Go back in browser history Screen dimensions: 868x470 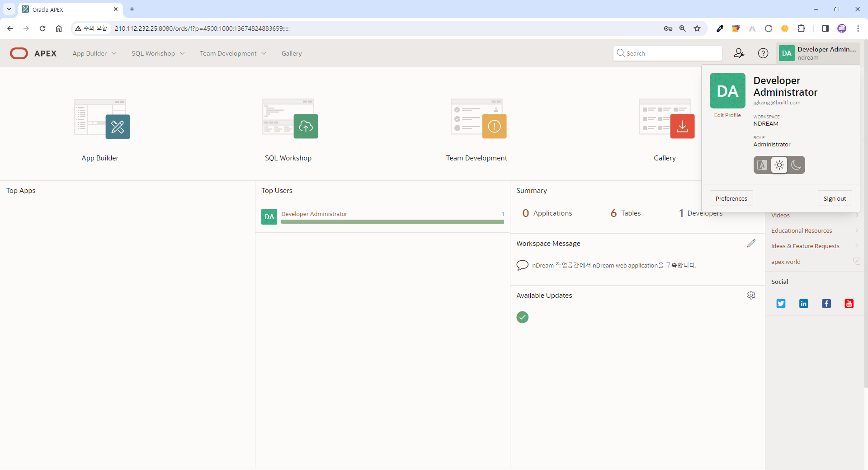tap(10, 28)
